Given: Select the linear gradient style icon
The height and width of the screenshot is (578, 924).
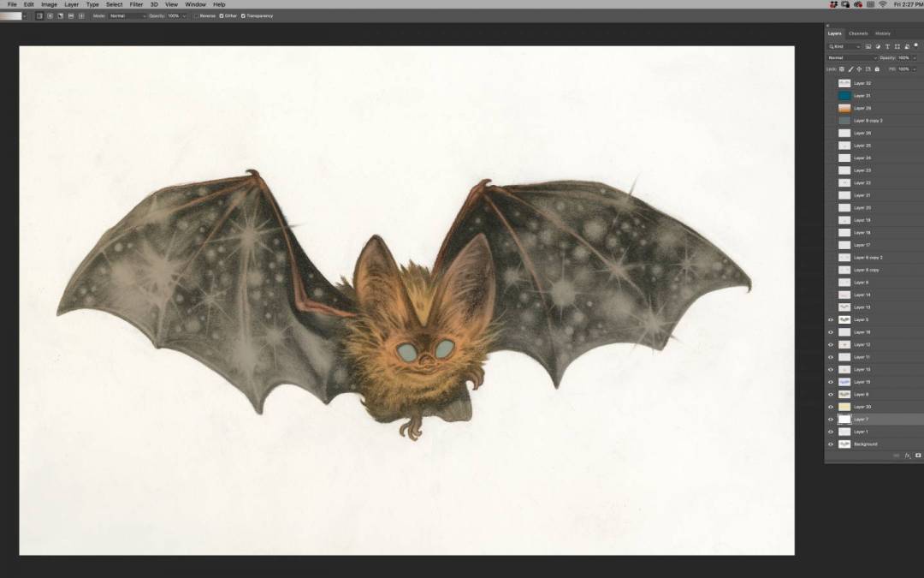Looking at the screenshot, I should 39,15.
